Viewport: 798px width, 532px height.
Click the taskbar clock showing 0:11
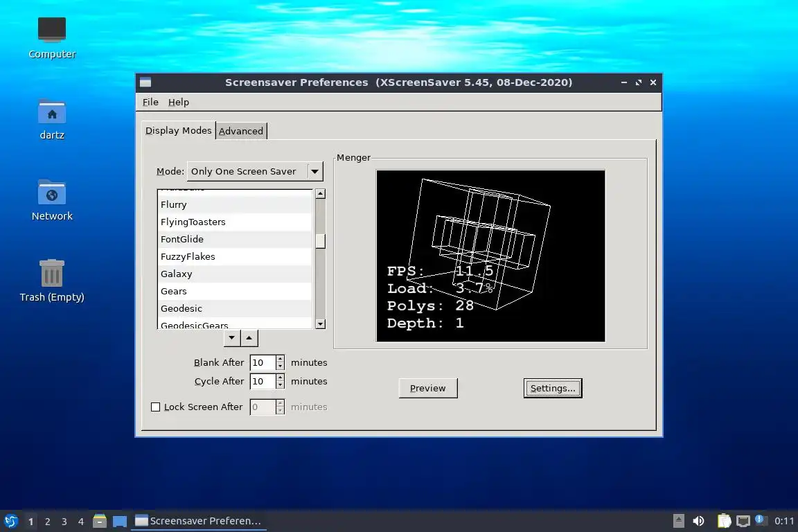click(783, 521)
